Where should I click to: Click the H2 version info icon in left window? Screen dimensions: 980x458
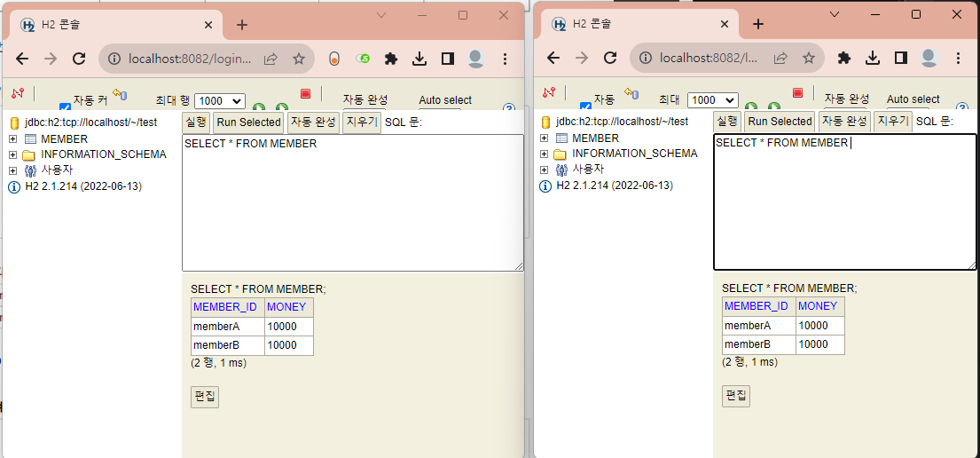pos(14,186)
